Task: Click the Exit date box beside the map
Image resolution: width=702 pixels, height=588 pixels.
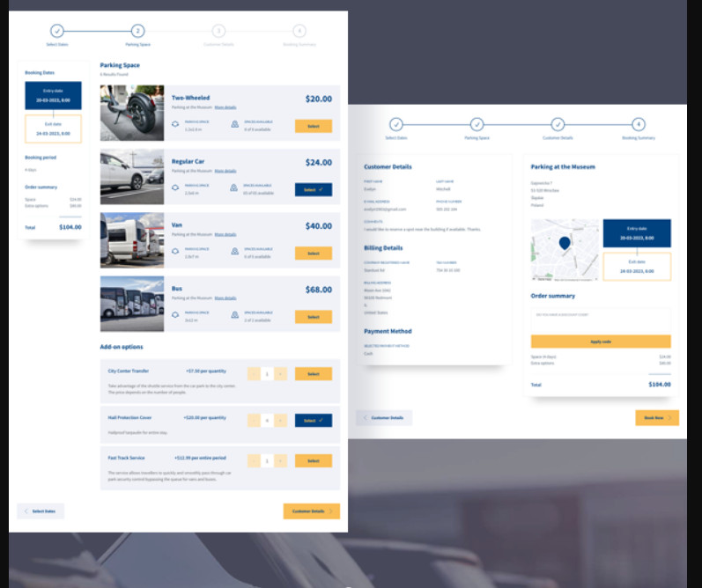Action: coord(637,267)
